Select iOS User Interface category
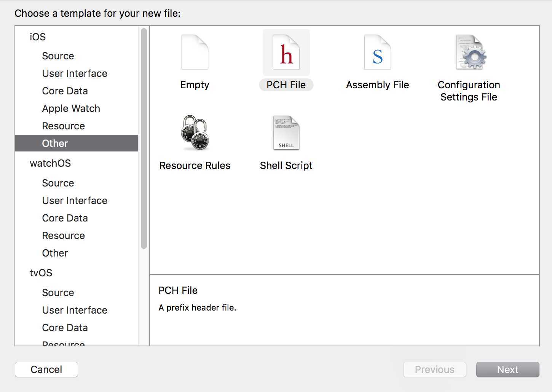 coord(75,73)
